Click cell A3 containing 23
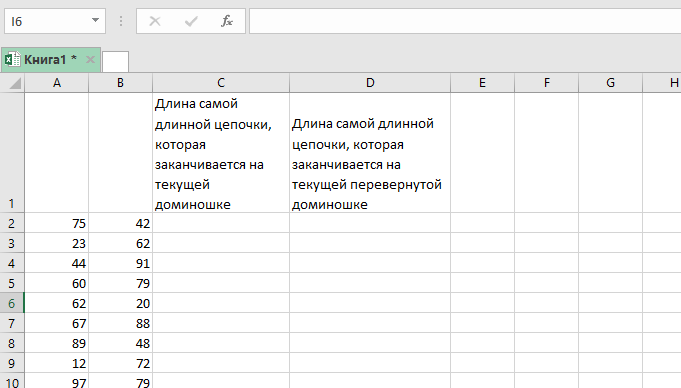Screen dimensions: 681x388 [x=56, y=243]
